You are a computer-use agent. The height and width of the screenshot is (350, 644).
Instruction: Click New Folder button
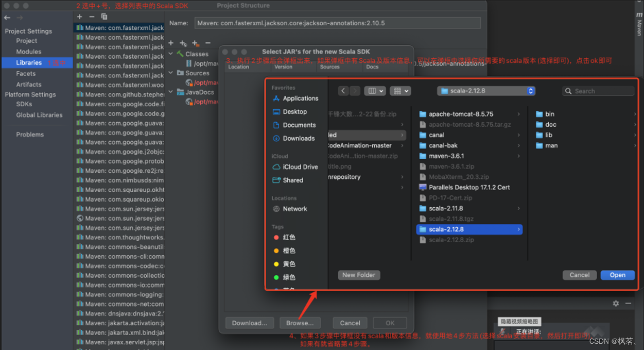coord(359,275)
